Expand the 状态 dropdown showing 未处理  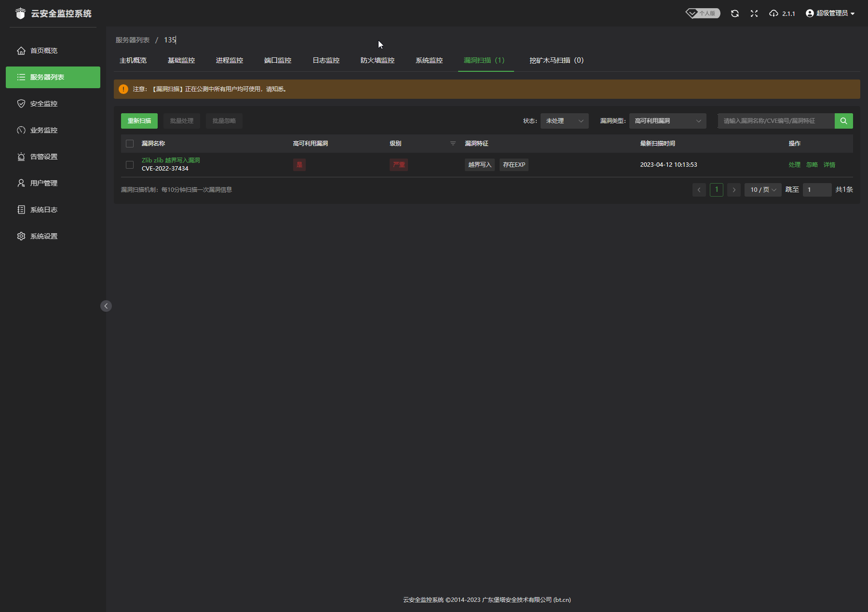click(x=564, y=121)
